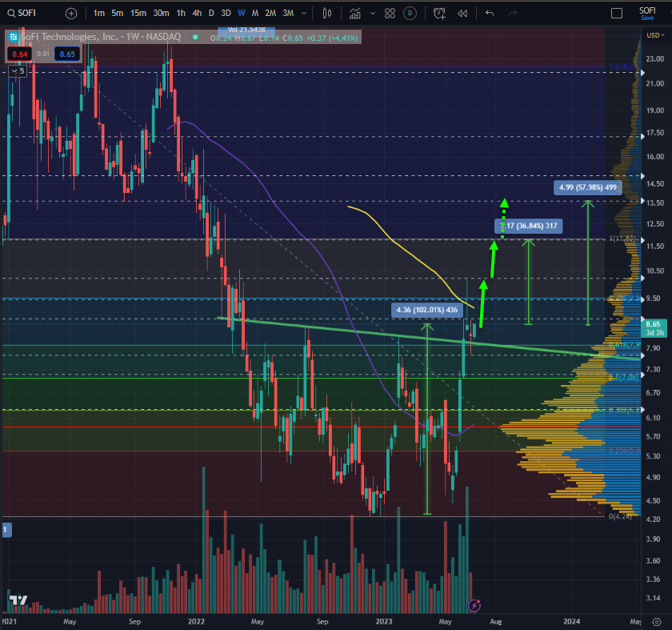Switch to the M monthly timeframe
The image size is (672, 630).
point(255,14)
